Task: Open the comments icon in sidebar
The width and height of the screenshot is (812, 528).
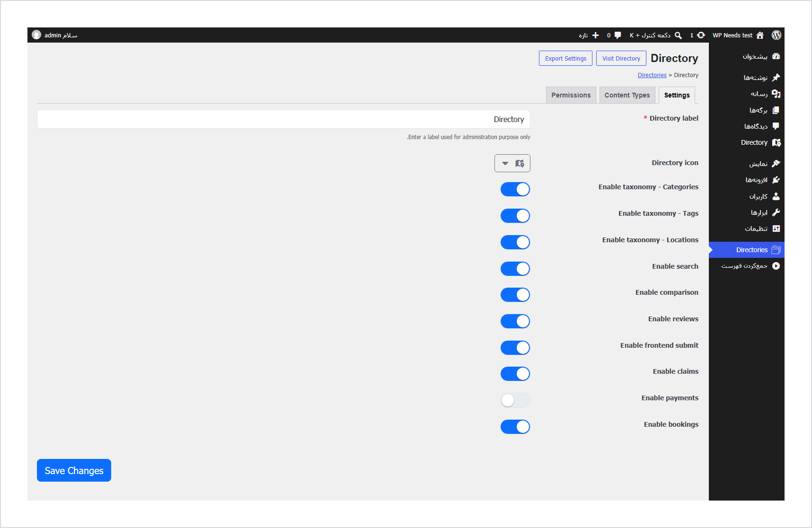Action: pyautogui.click(x=776, y=126)
